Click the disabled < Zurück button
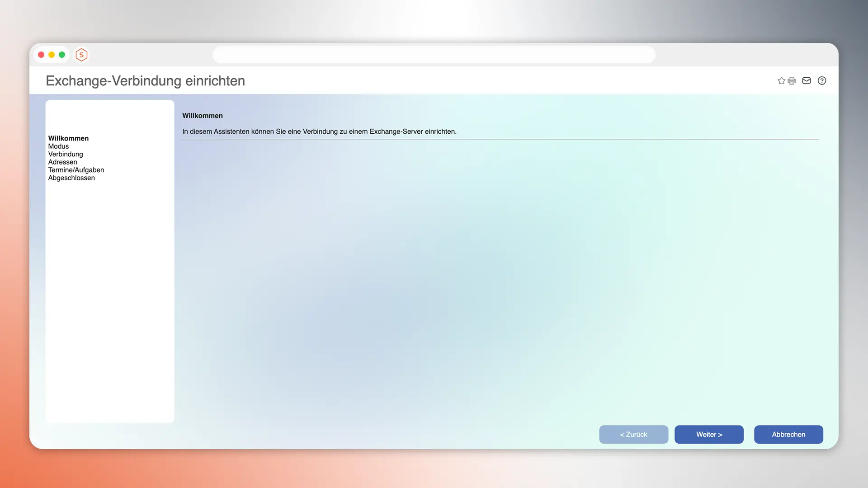The height and width of the screenshot is (488, 868). pyautogui.click(x=633, y=434)
